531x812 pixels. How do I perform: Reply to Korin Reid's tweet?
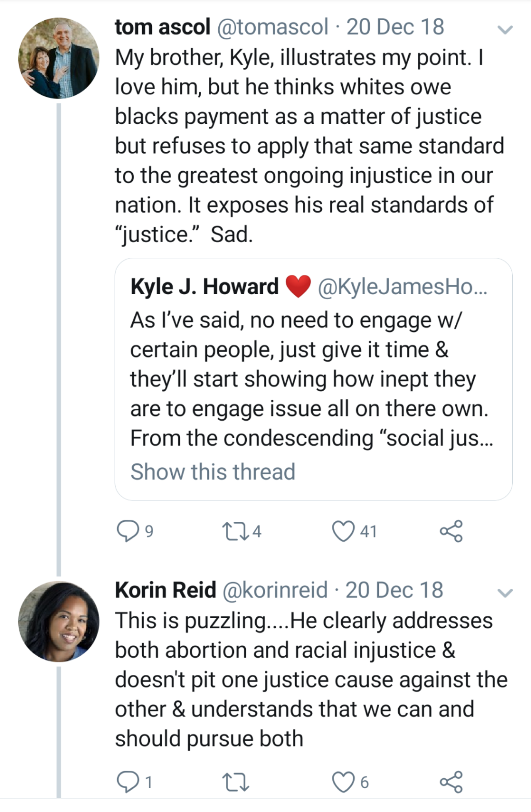point(128,782)
